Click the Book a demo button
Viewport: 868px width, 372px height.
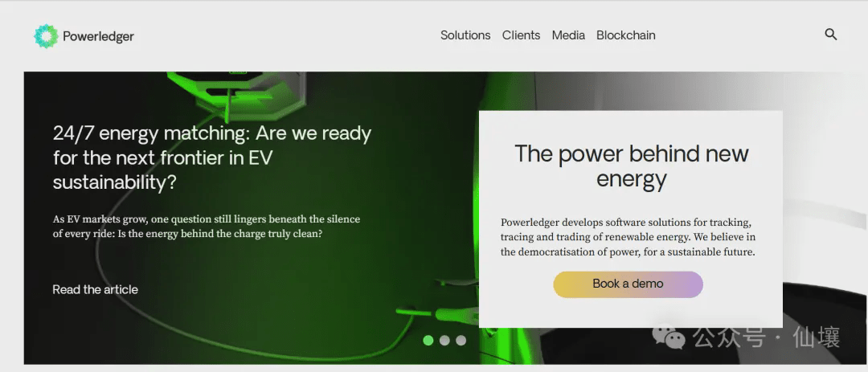[x=628, y=284]
